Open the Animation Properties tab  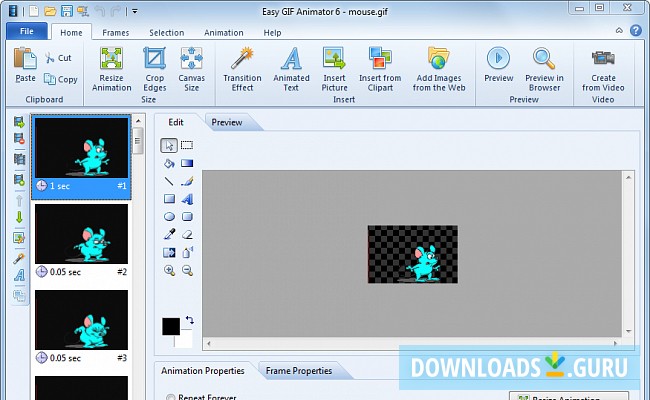tap(203, 371)
